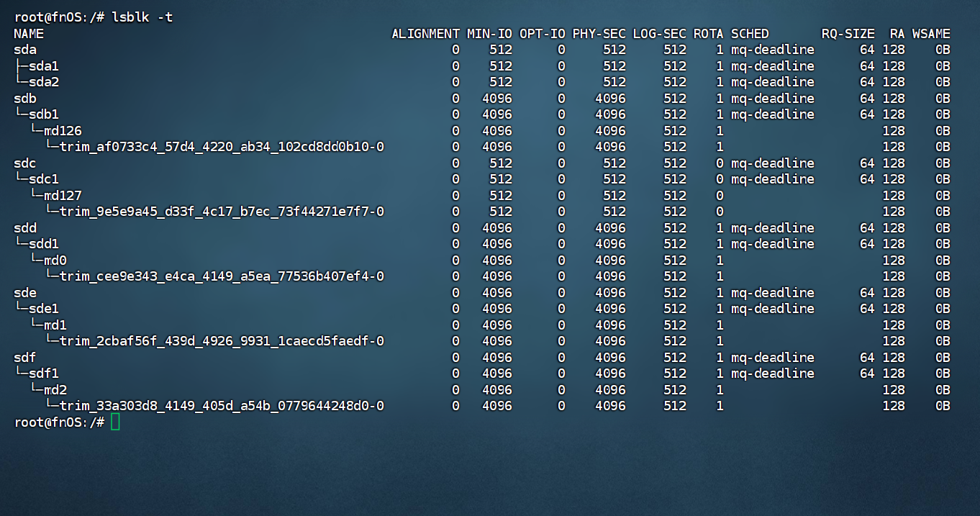Click the 'lsblk -t' command text
Viewport: 980px width, 516px height.
click(142, 17)
